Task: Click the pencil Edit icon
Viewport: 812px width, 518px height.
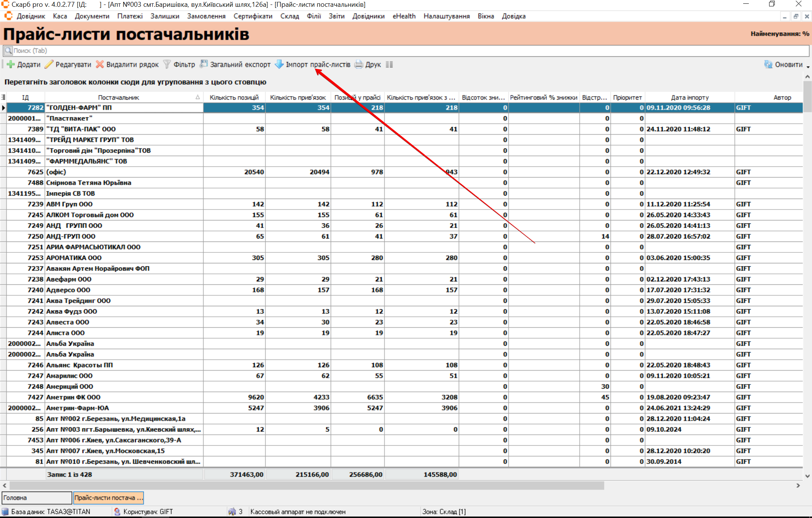Action: pyautogui.click(x=49, y=64)
